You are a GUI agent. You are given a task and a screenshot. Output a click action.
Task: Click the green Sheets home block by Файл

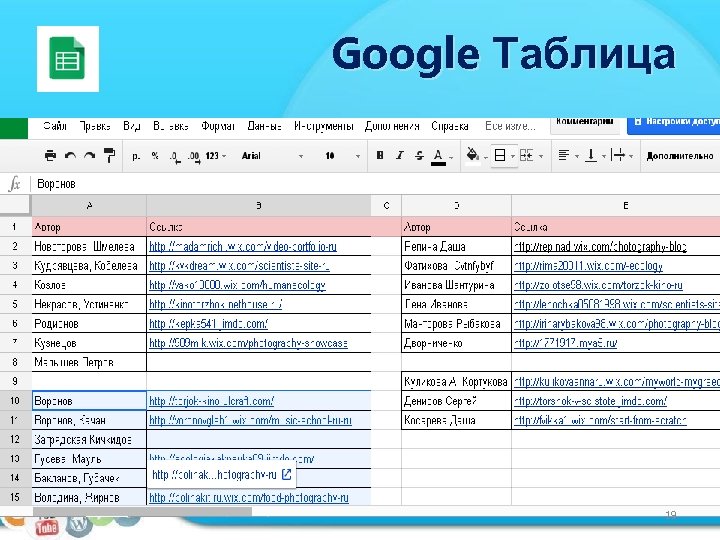14,128
